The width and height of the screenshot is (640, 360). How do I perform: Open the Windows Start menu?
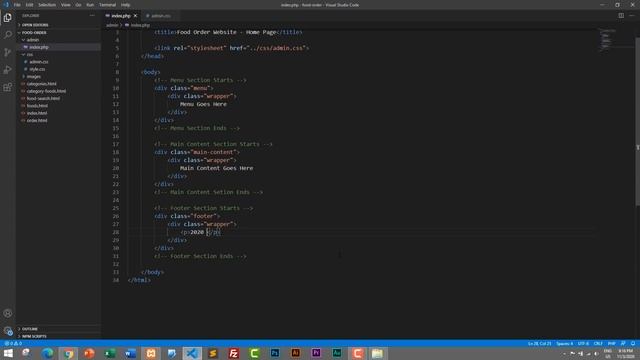tap(8, 353)
